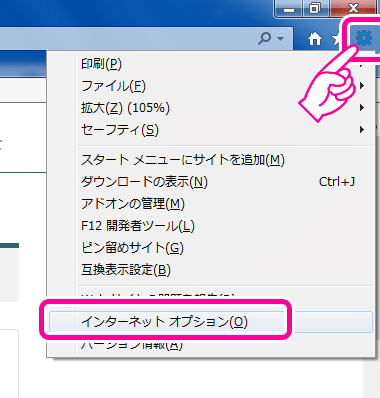Expand the search dropdown arrow
The image size is (380, 398).
click(x=280, y=39)
